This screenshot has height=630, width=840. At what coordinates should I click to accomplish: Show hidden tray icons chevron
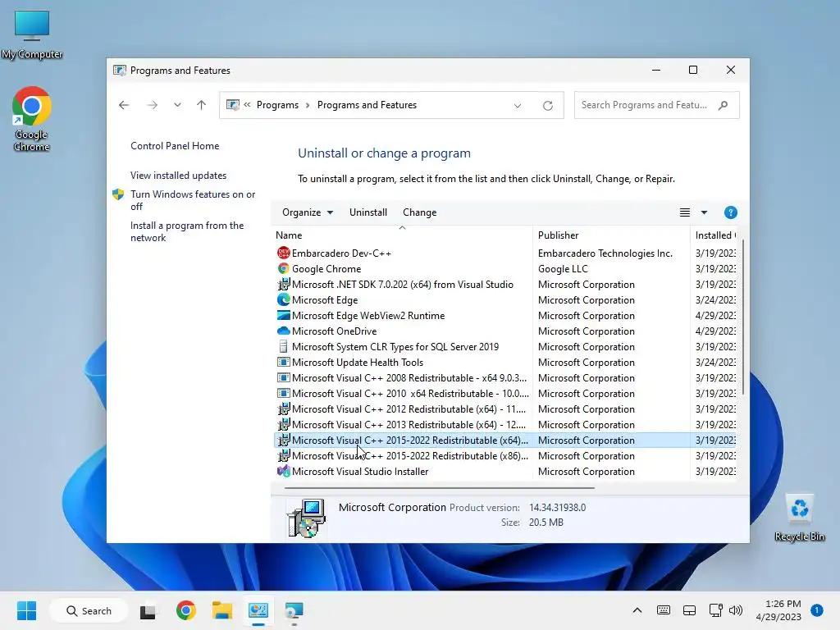pyautogui.click(x=637, y=610)
